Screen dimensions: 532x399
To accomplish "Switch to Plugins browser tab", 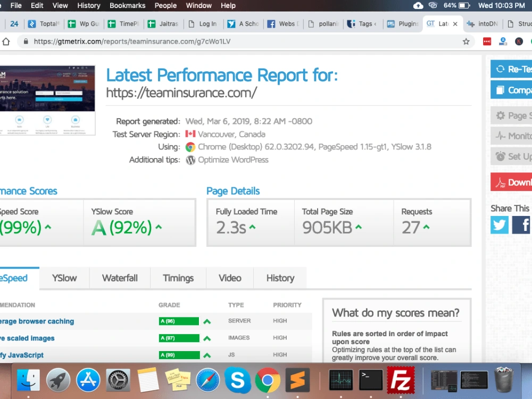I will tap(403, 24).
